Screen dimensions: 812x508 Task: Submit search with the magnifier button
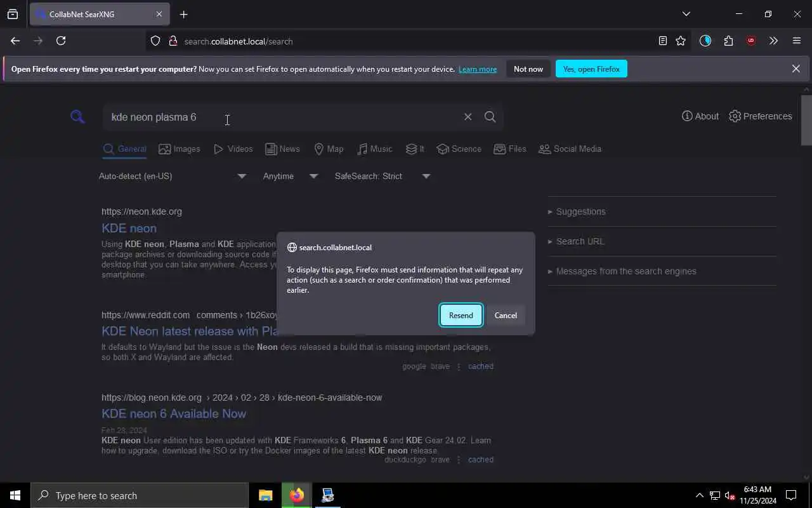(490, 117)
